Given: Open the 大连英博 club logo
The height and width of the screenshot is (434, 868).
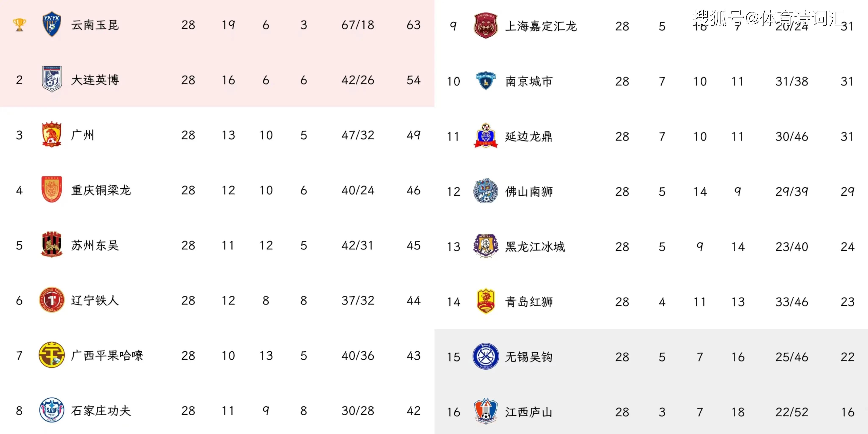Looking at the screenshot, I should [x=51, y=79].
